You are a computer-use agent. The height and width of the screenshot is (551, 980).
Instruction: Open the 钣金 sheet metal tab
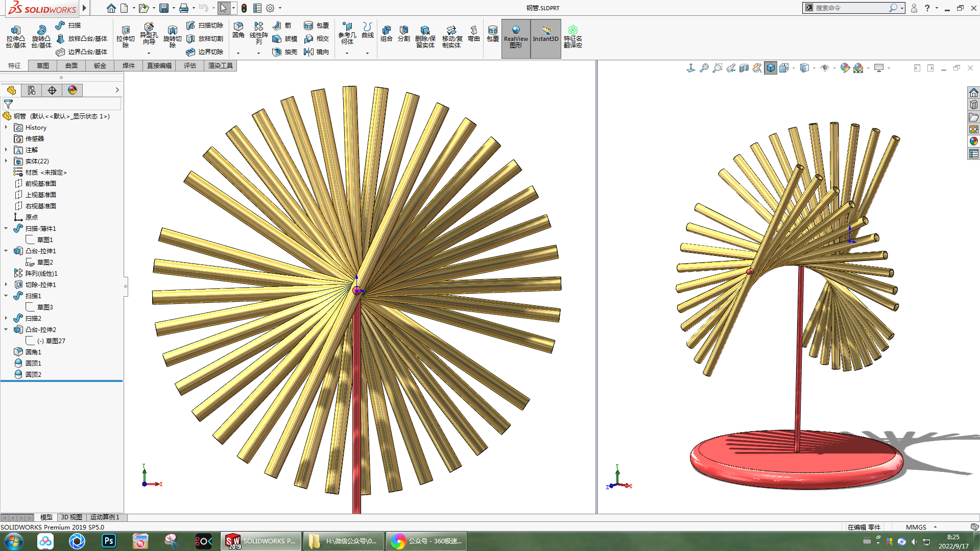[100, 66]
